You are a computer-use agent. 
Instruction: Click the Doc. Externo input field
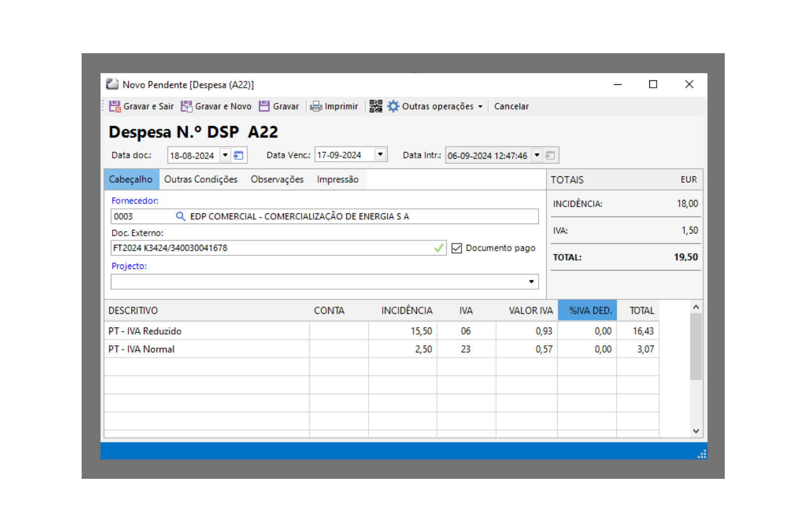coord(271,248)
